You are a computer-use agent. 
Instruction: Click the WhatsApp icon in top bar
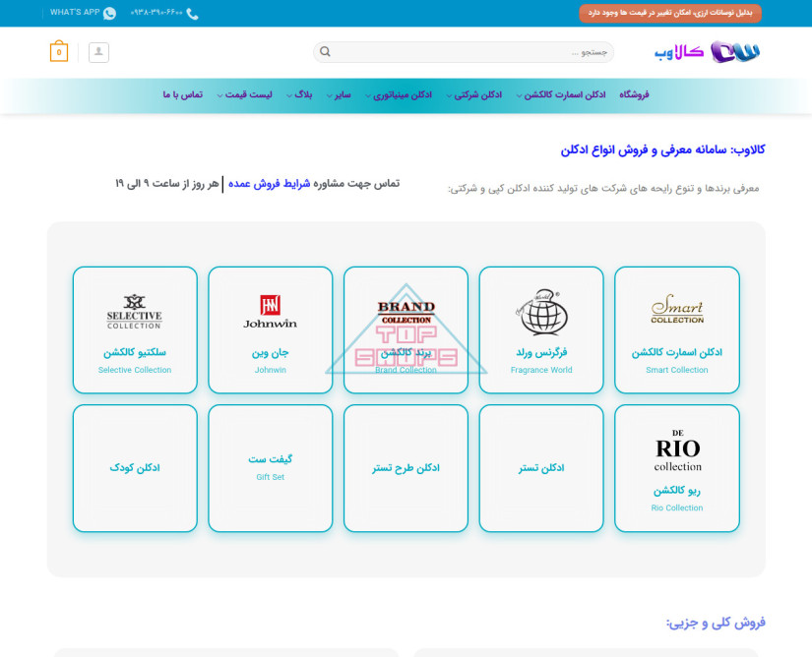[109, 13]
